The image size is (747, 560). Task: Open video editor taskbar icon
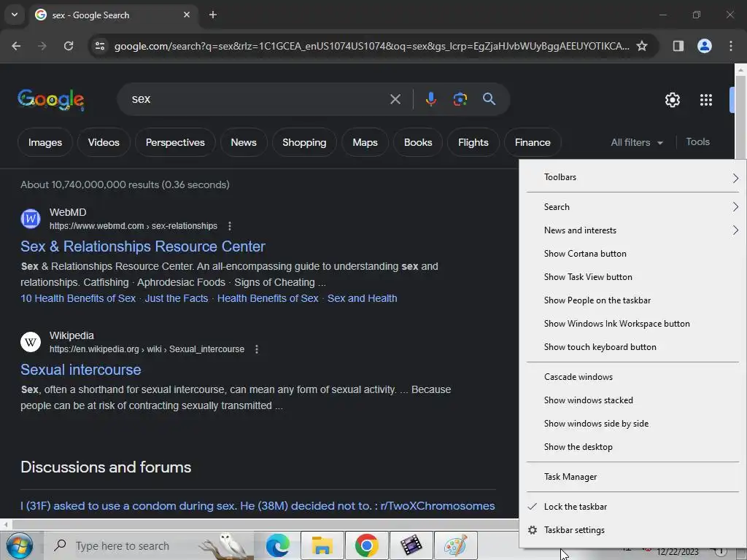411,545
